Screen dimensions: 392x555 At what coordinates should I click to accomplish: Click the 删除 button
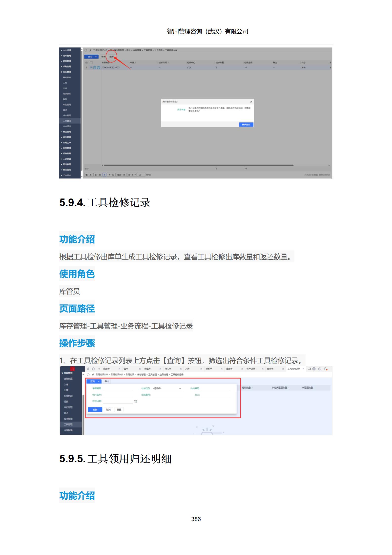pyautogui.click(x=111, y=57)
